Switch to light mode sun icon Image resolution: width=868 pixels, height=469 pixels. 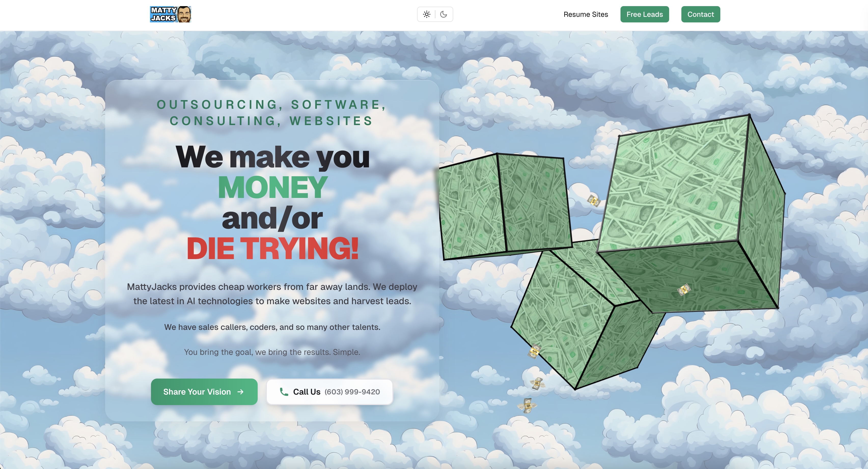pos(426,14)
